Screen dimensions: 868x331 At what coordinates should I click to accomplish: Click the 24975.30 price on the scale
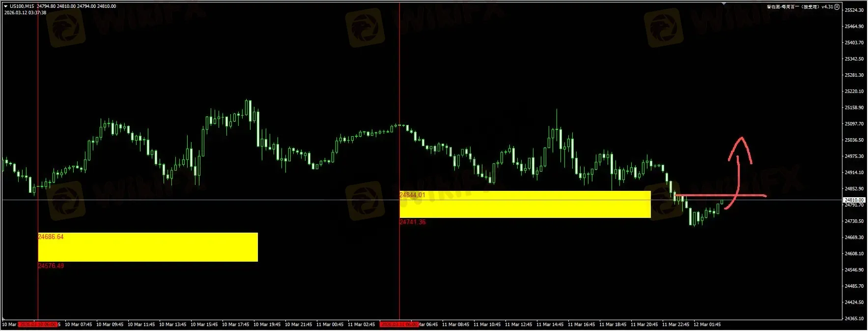[x=854, y=156]
